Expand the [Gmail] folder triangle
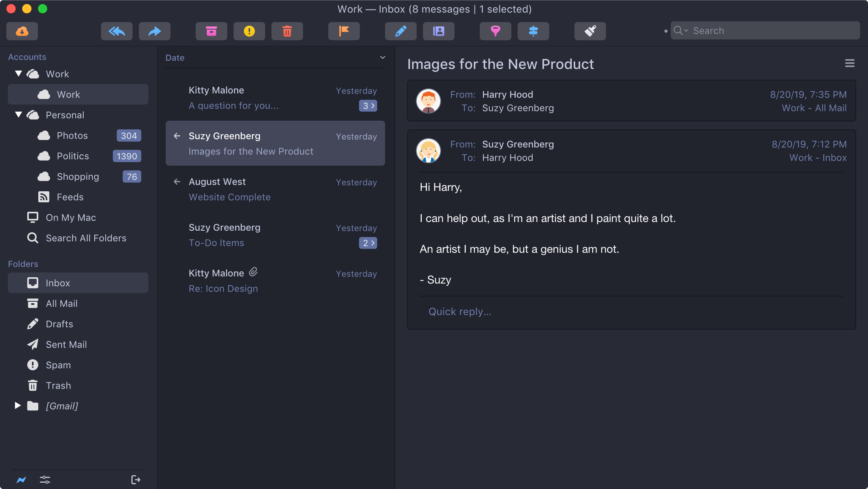Image resolution: width=868 pixels, height=489 pixels. pos(17,405)
